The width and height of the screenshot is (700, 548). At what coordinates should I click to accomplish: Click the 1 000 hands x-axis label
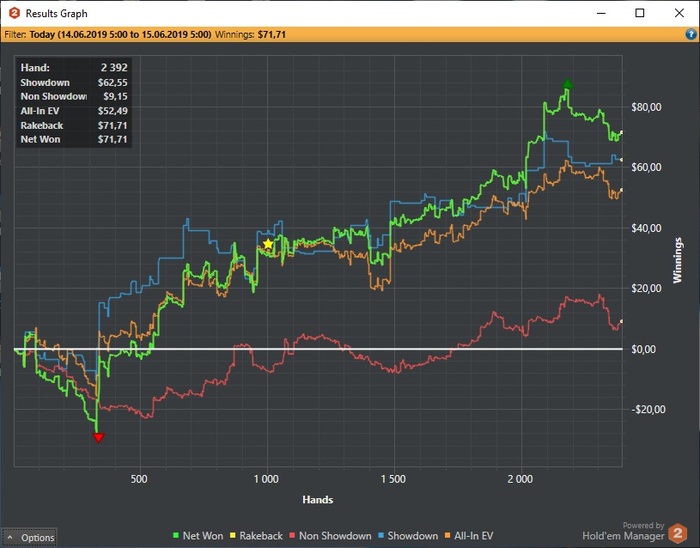266,479
